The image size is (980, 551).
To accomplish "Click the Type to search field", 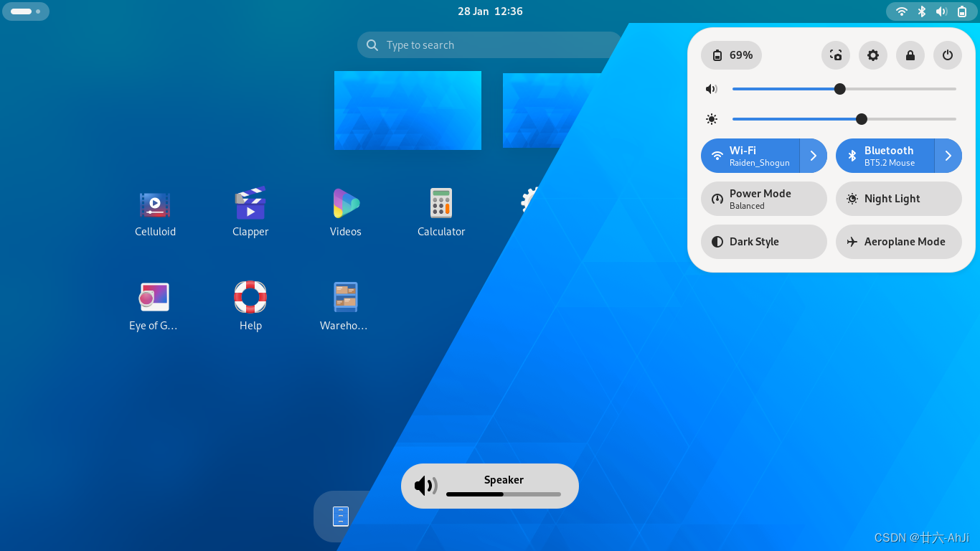I will pos(490,45).
